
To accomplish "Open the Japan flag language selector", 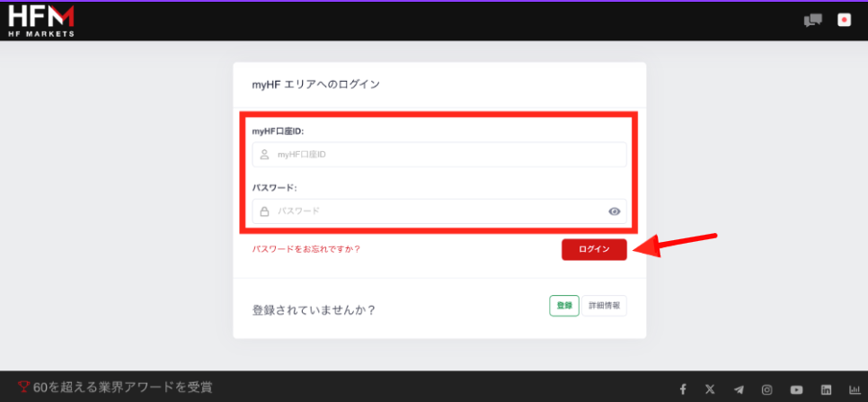I will (x=844, y=20).
